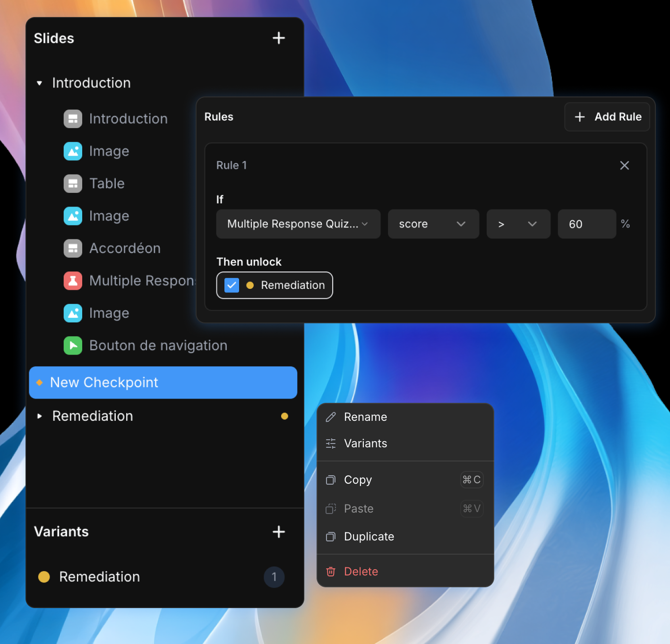Image resolution: width=670 pixels, height=644 pixels.
Task: Click the gray Table slide icon
Action: coord(73,183)
